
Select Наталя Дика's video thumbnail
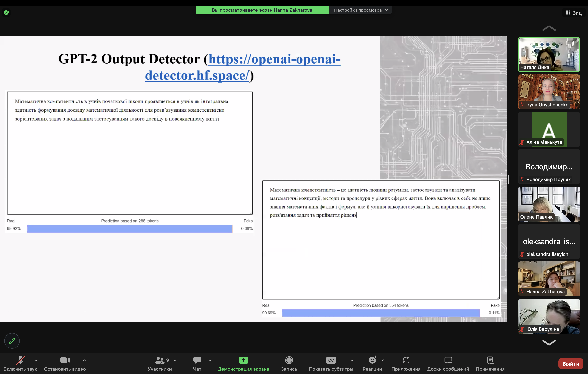click(549, 54)
